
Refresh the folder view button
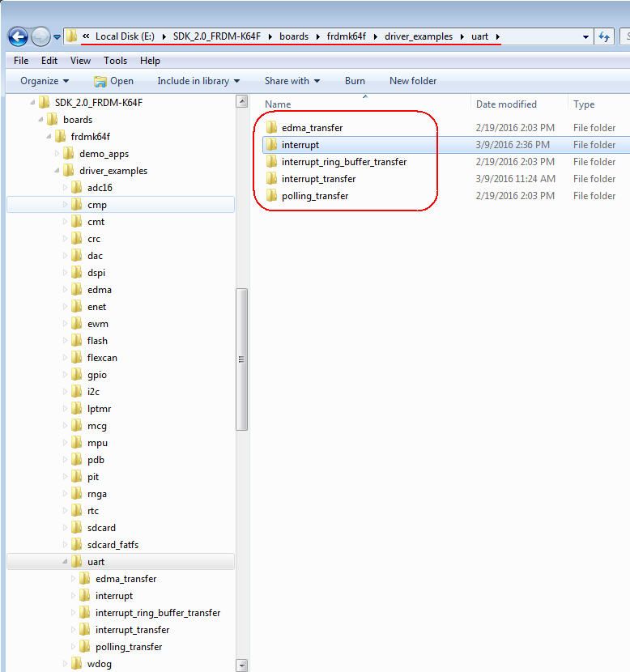click(x=604, y=37)
